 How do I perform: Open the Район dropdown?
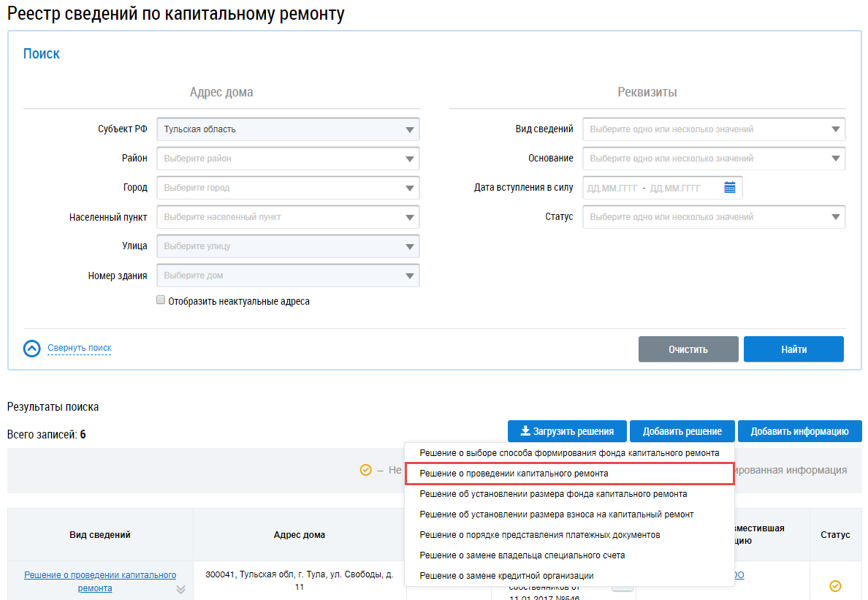(x=288, y=159)
